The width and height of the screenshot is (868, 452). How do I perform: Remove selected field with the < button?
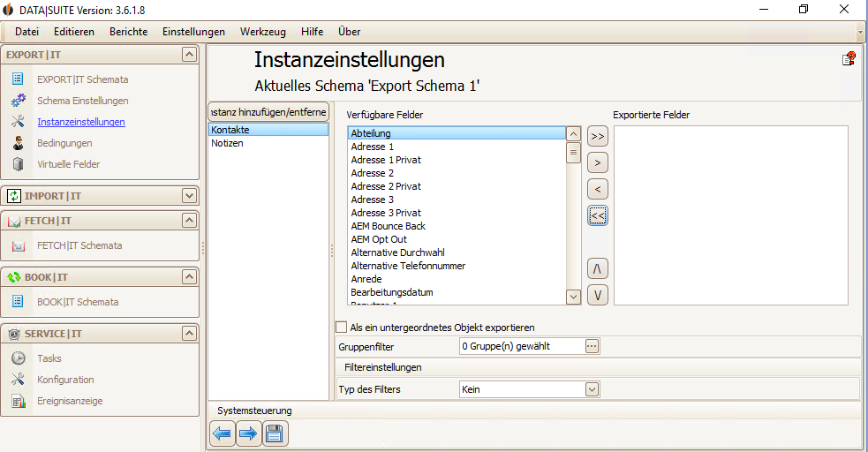coord(597,189)
